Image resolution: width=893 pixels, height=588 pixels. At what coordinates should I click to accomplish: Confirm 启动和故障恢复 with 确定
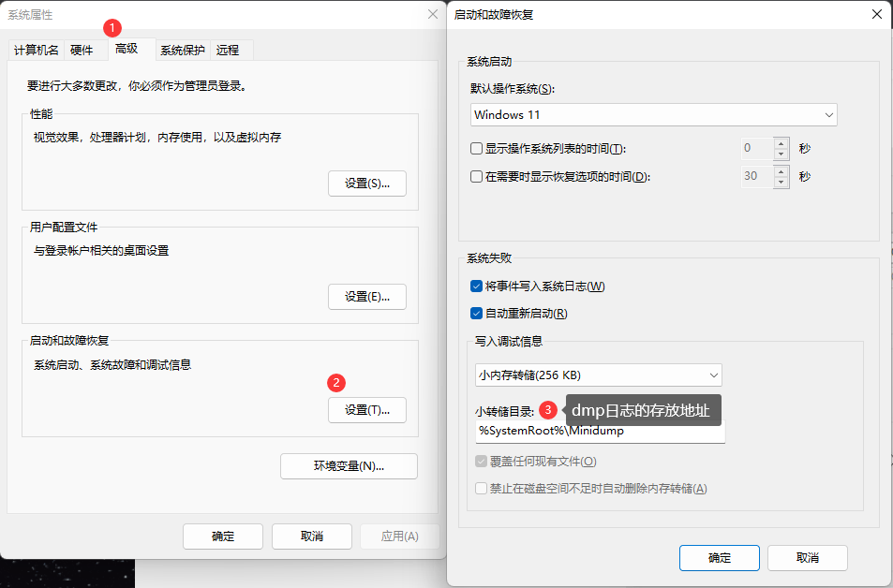[720, 558]
